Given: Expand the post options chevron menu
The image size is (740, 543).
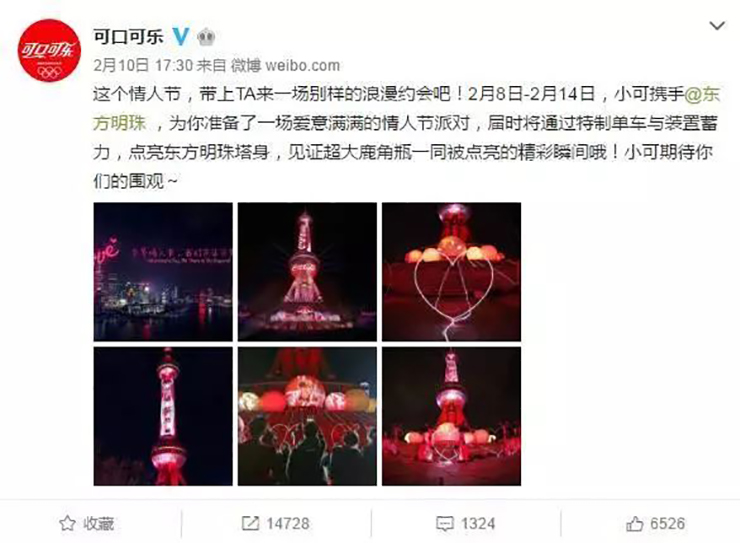Looking at the screenshot, I should click(x=717, y=25).
